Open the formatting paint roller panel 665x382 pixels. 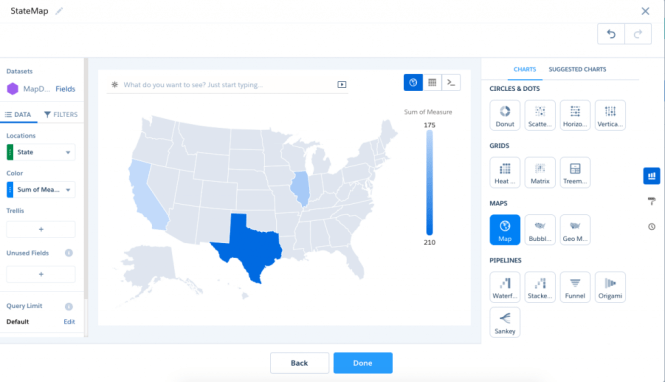click(652, 201)
